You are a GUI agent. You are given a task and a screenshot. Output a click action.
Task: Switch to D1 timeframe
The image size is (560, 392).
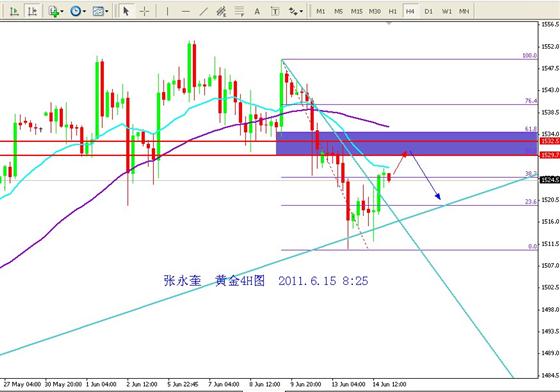[x=428, y=11]
